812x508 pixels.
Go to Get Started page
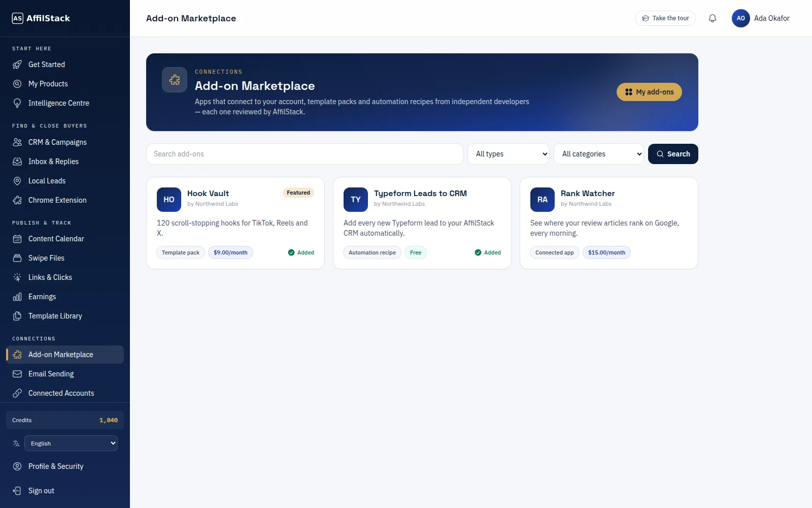point(65,65)
